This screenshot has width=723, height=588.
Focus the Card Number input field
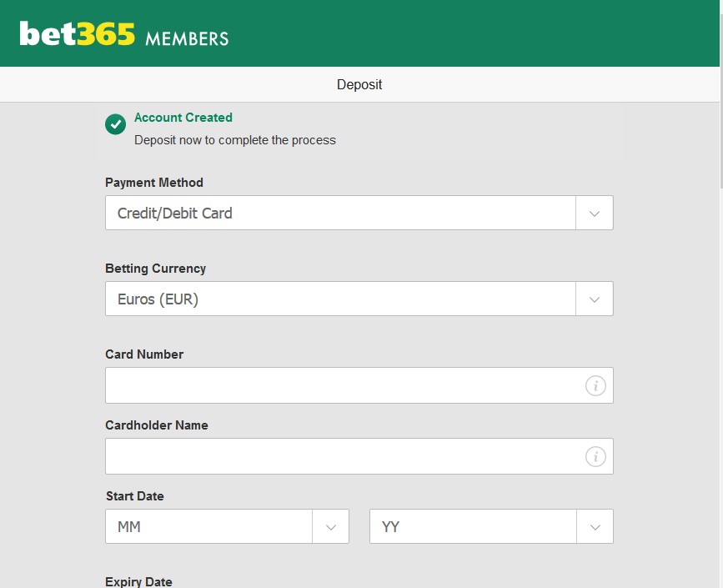point(344,385)
